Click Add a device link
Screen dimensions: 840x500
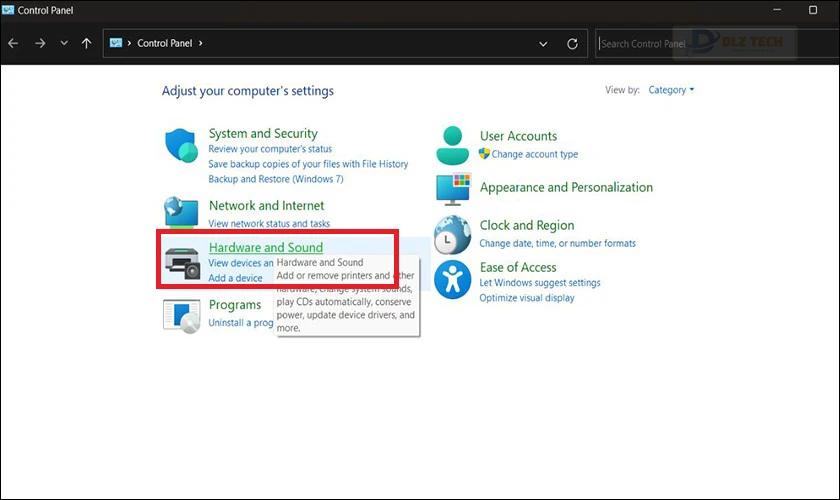coord(235,278)
